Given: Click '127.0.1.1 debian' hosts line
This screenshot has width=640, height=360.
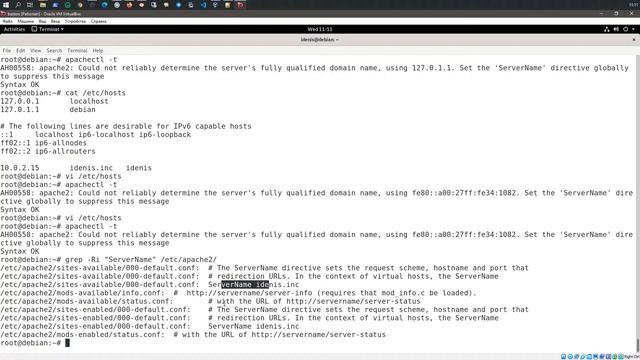Looking at the screenshot, I should tap(48, 109).
